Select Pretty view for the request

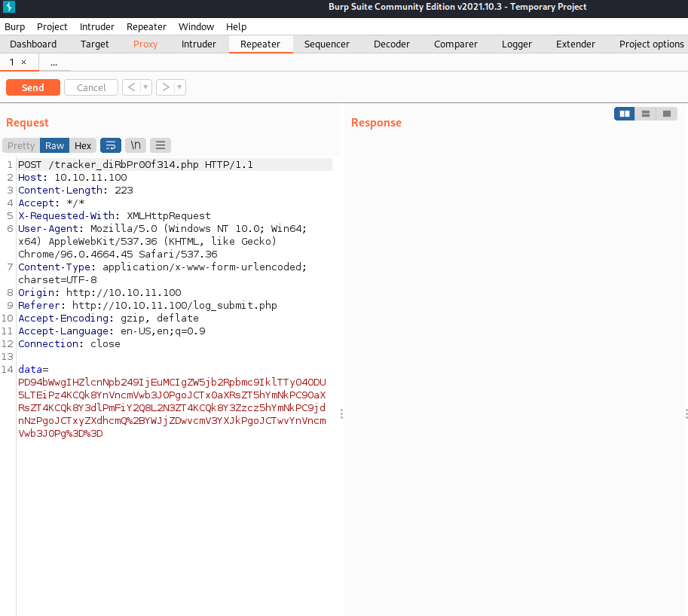pos(21,145)
